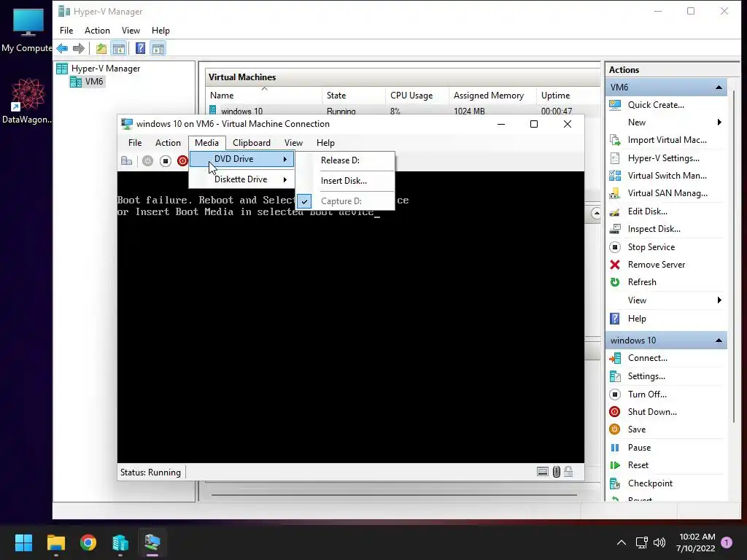
Task: Click the volume icon in system tray
Action: (659, 542)
